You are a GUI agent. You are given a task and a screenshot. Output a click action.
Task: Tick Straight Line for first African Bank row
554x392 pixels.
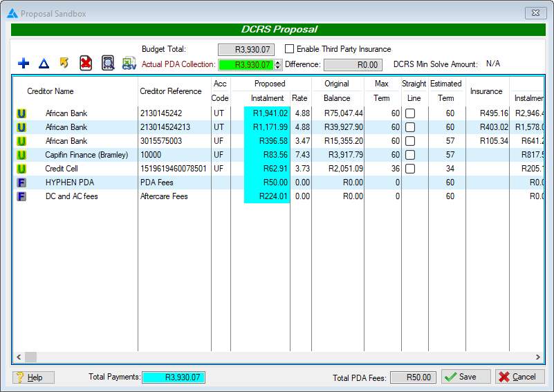click(410, 113)
